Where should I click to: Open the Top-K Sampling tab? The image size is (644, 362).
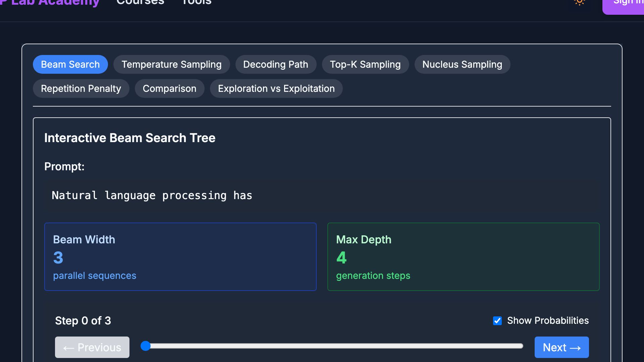tap(365, 64)
